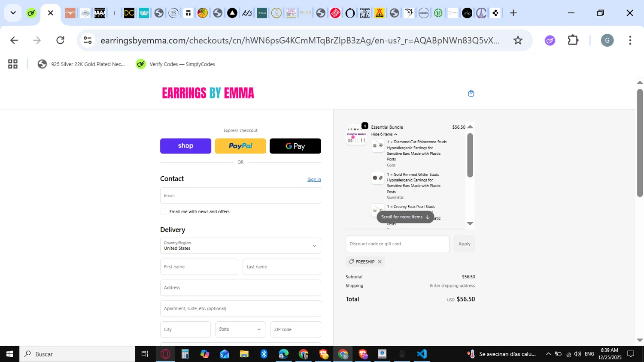Close the current checkout tab
Image resolution: width=644 pixels, height=362 pixels.
click(x=51, y=13)
